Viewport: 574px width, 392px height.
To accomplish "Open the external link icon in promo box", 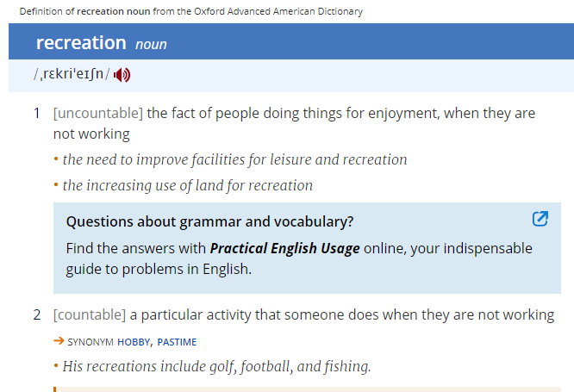I will (x=540, y=219).
